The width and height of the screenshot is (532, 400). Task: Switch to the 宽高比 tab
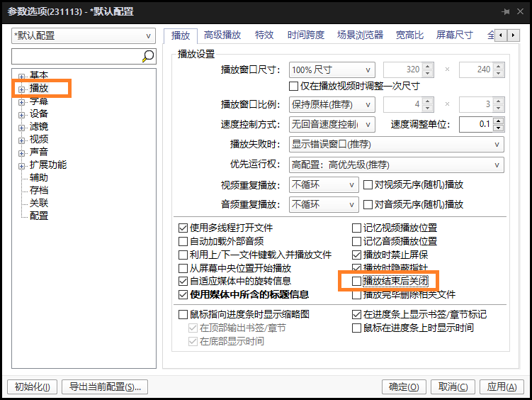(x=409, y=35)
